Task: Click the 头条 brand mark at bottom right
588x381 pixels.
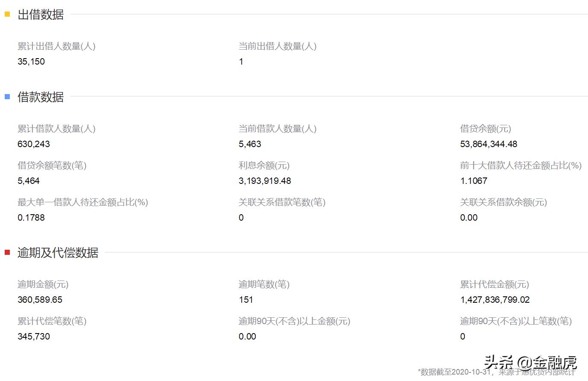Action: coord(498,361)
